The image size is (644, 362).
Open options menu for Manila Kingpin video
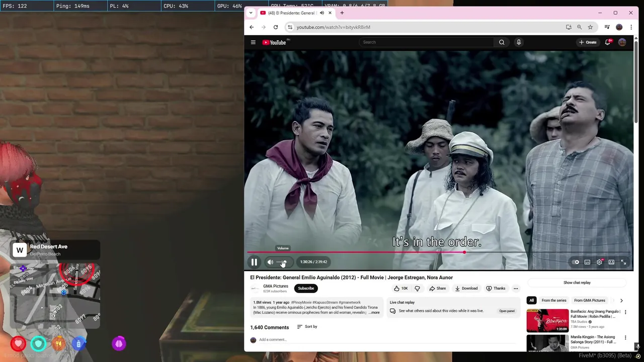[x=626, y=338]
